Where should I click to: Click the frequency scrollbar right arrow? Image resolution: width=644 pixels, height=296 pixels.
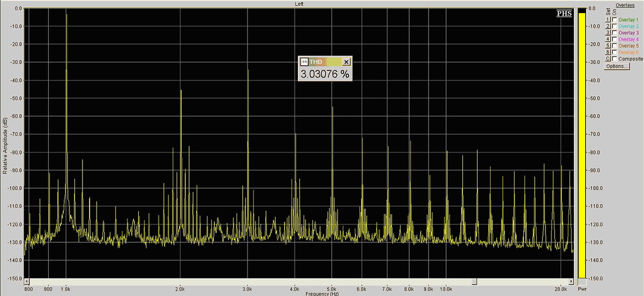point(571,281)
